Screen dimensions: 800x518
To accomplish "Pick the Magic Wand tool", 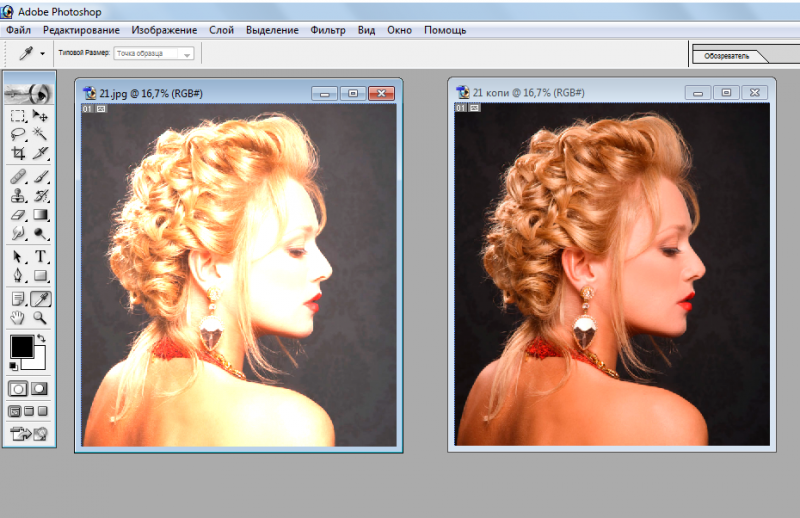I will click(41, 134).
